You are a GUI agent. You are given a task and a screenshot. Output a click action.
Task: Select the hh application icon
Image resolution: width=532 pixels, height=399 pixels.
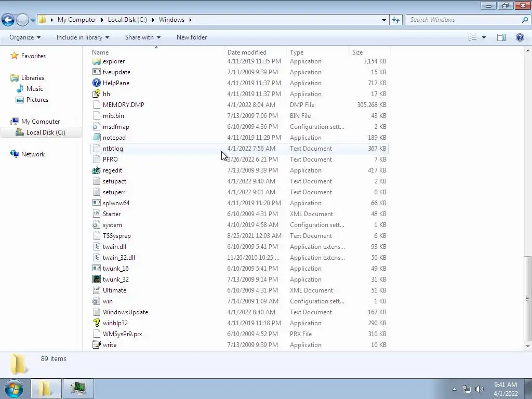click(96, 94)
